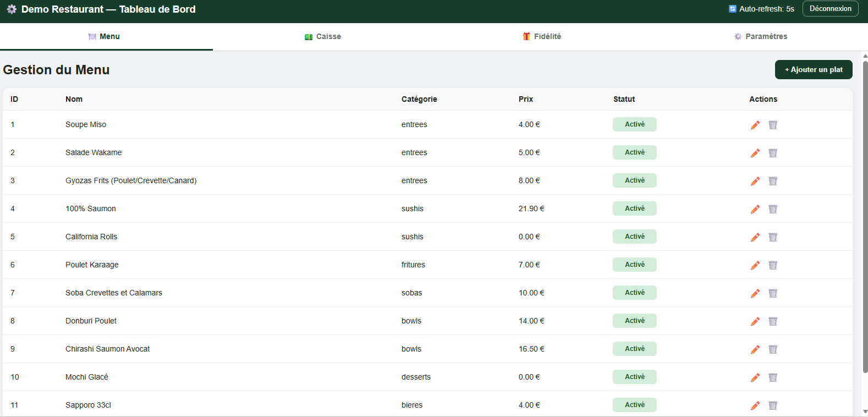Click the Déconnexion button
Viewport: 868px width, 417px height.
[x=830, y=9]
